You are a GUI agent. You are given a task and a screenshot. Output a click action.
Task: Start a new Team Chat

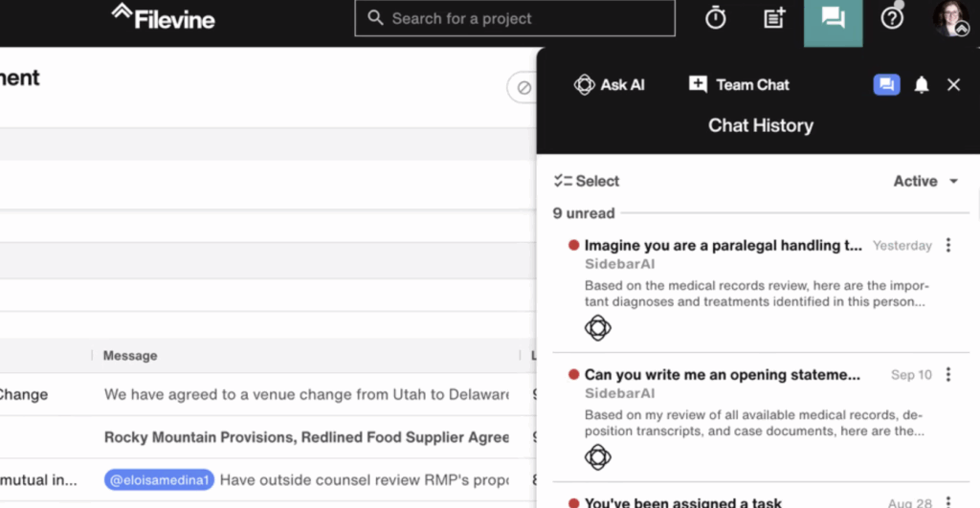point(739,85)
